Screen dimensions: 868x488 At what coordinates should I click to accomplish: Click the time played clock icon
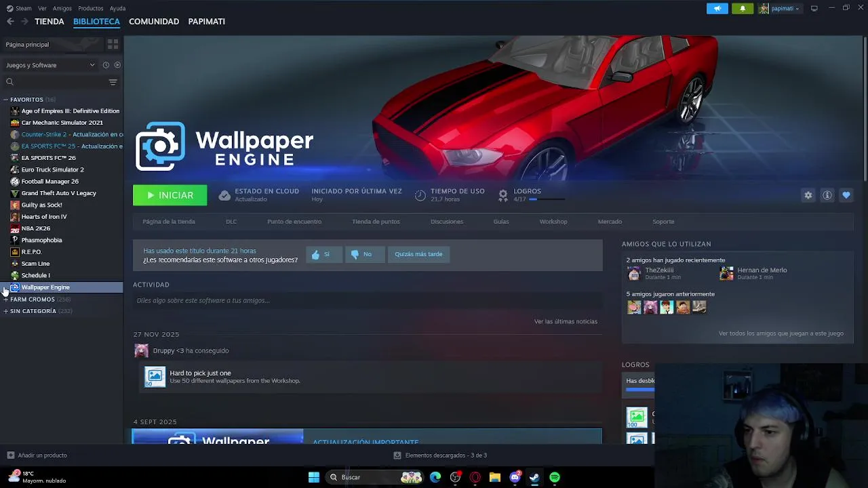[420, 195]
